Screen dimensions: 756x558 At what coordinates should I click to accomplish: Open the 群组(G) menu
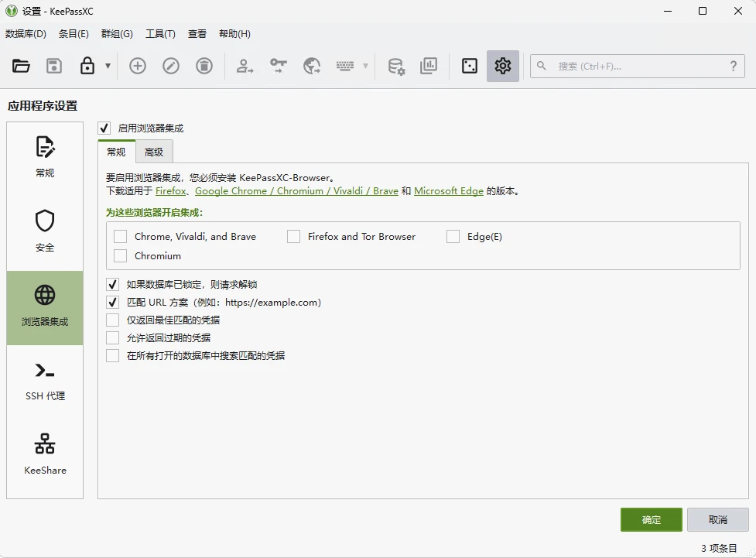pyautogui.click(x=117, y=34)
